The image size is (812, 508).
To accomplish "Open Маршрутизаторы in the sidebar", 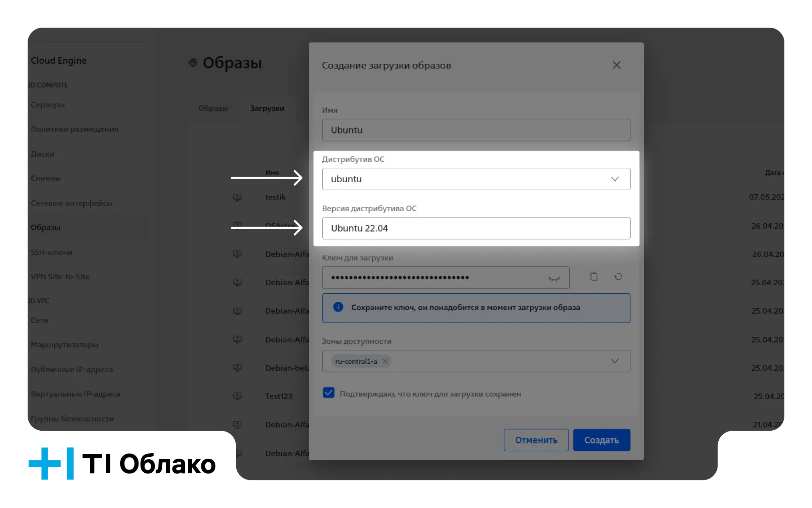I will click(64, 345).
